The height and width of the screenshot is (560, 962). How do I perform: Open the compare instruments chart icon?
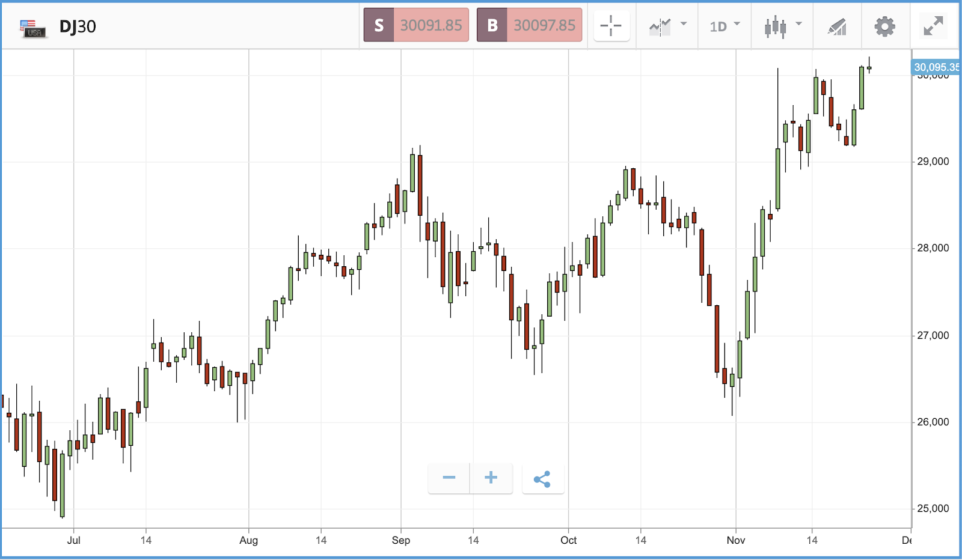pyautogui.click(x=660, y=26)
